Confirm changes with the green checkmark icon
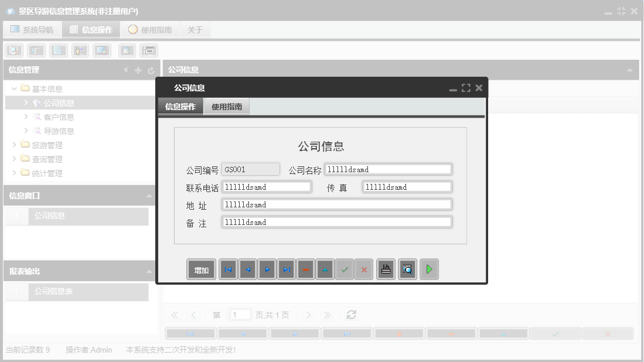 point(345,269)
